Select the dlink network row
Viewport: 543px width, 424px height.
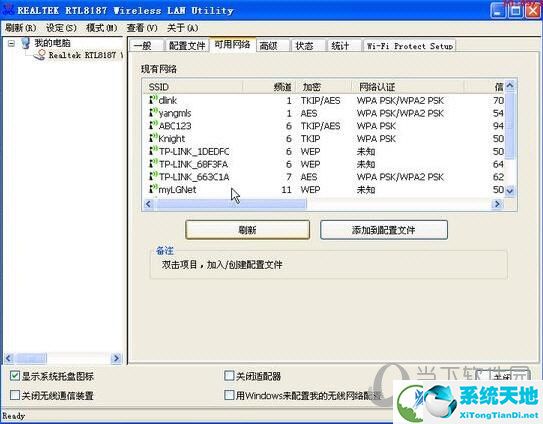pos(324,100)
